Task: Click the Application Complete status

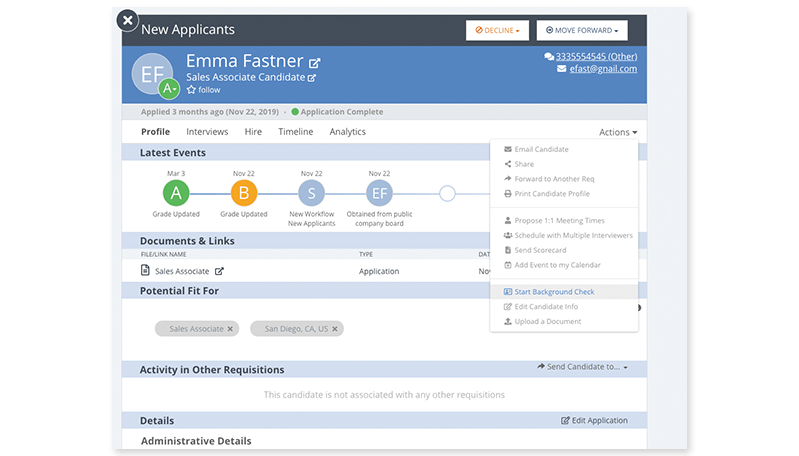Action: [337, 112]
